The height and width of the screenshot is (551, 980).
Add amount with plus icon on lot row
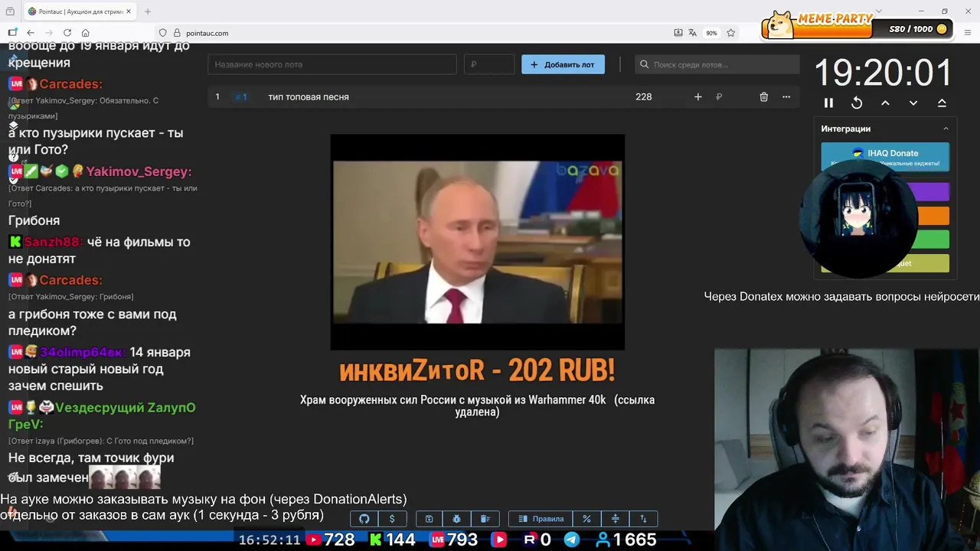tap(697, 96)
